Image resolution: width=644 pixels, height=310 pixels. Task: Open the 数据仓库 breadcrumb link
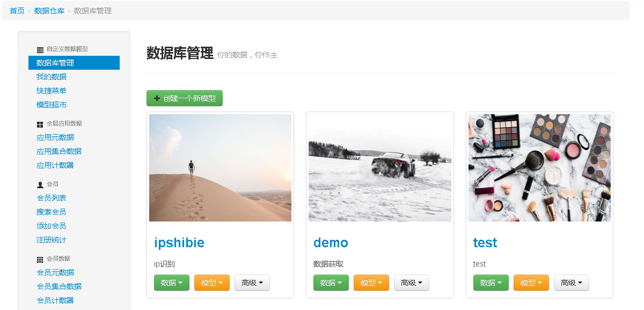(49, 11)
